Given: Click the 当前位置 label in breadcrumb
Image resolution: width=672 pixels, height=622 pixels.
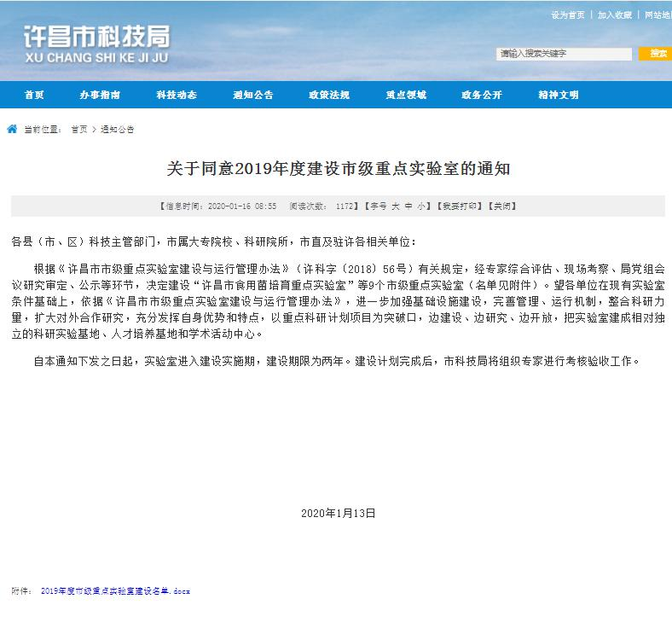Looking at the screenshot, I should (43, 130).
